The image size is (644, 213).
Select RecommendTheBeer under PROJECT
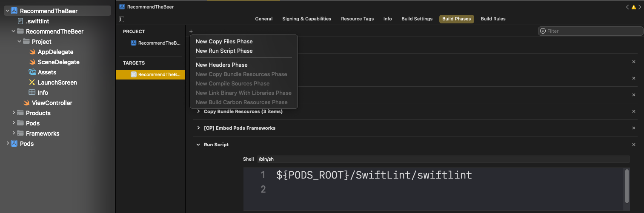[x=156, y=43]
